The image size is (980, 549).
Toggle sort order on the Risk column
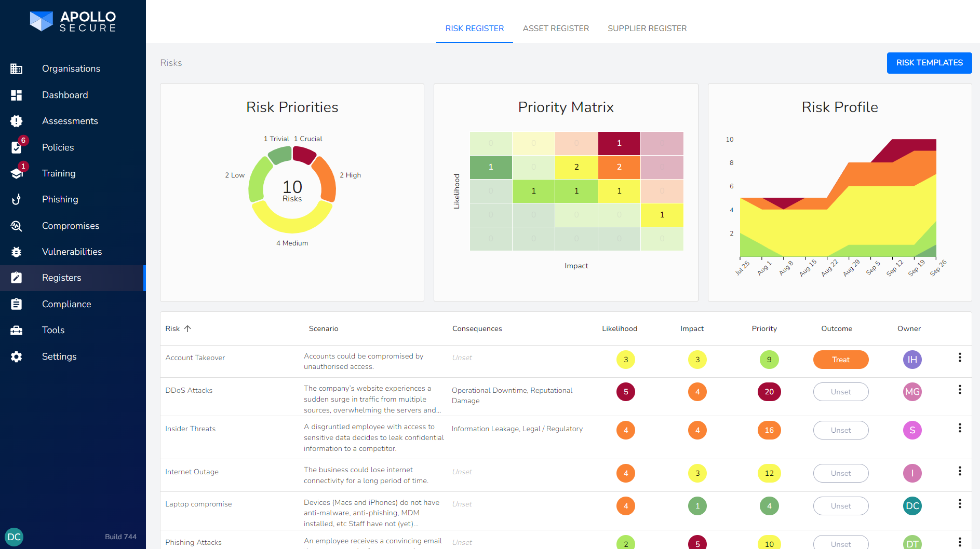click(188, 328)
